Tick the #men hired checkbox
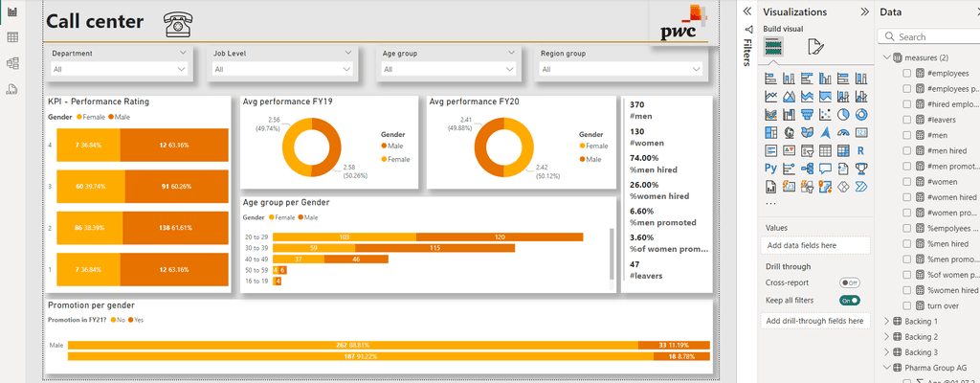Viewport: 980px width, 383px height. click(906, 151)
